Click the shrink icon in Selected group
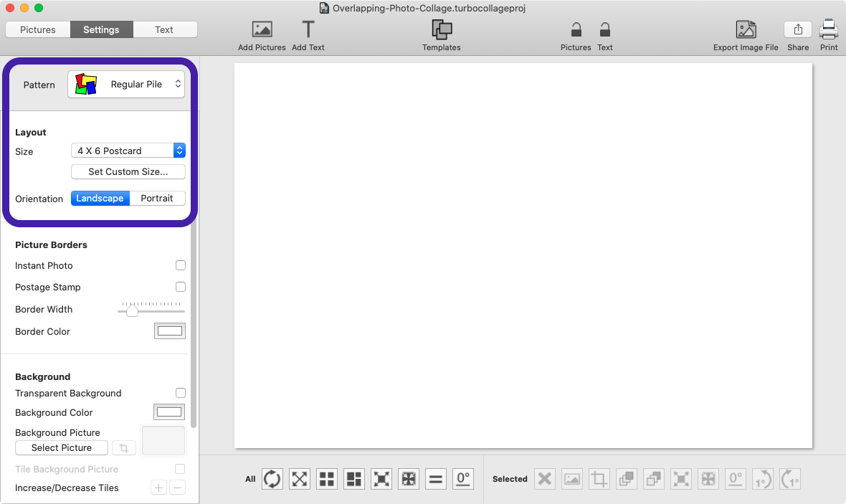This screenshot has width=846, height=504. (x=708, y=479)
